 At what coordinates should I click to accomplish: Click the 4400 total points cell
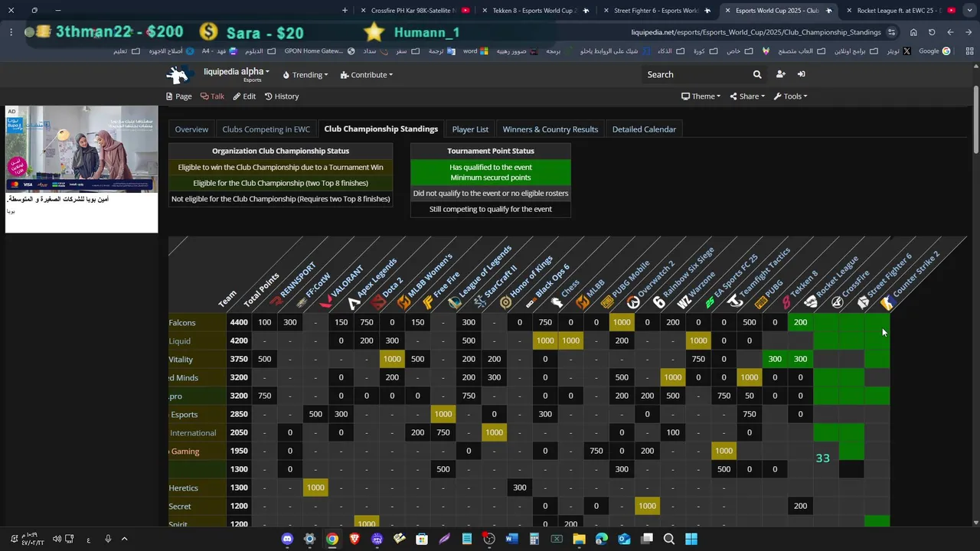(x=238, y=323)
